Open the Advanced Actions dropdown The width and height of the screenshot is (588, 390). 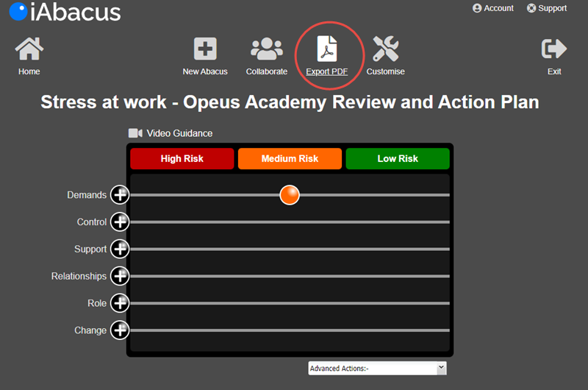tap(377, 368)
